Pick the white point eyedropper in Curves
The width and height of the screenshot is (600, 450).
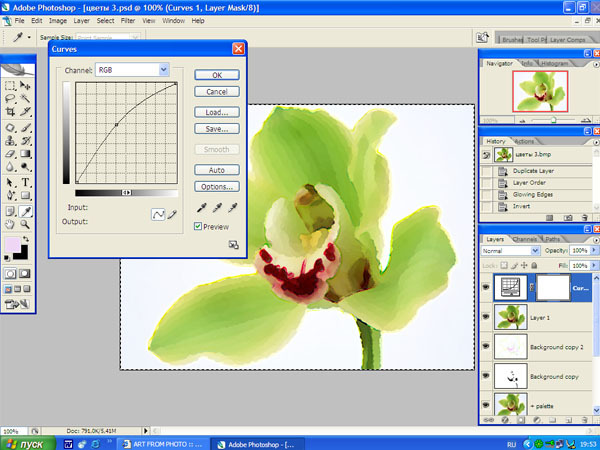coord(233,207)
